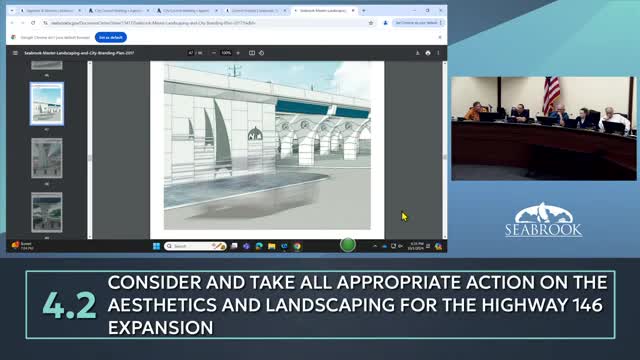Switch to the fourth Council browser tab

[x=256, y=10]
